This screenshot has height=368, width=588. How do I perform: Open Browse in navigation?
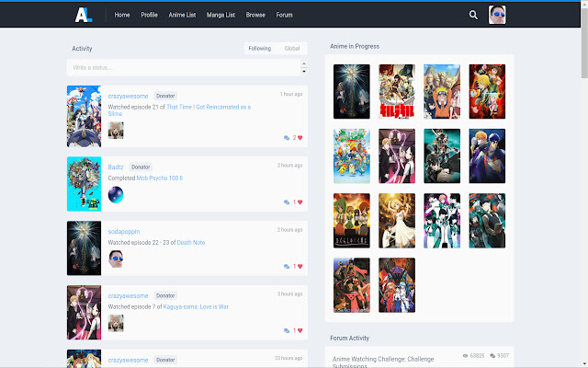(x=255, y=15)
